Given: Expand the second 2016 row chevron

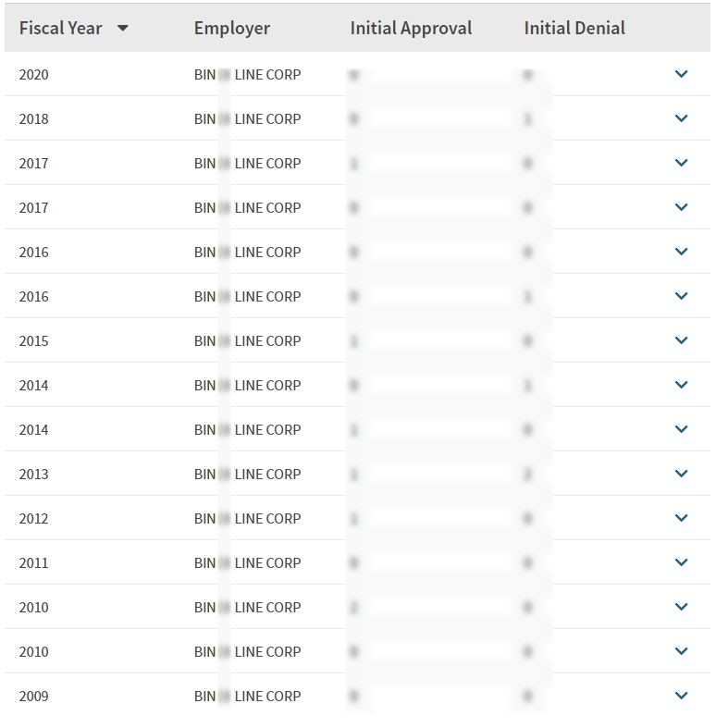Looking at the screenshot, I should pos(682,296).
